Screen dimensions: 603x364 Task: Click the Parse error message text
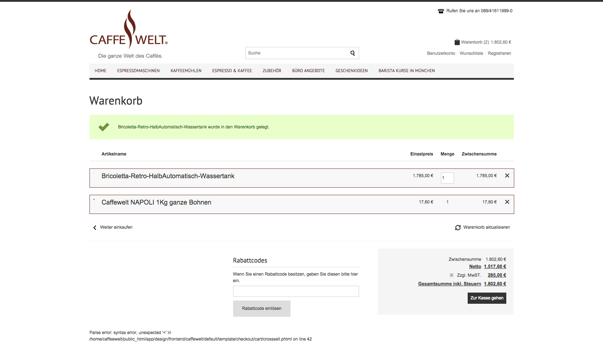click(201, 336)
